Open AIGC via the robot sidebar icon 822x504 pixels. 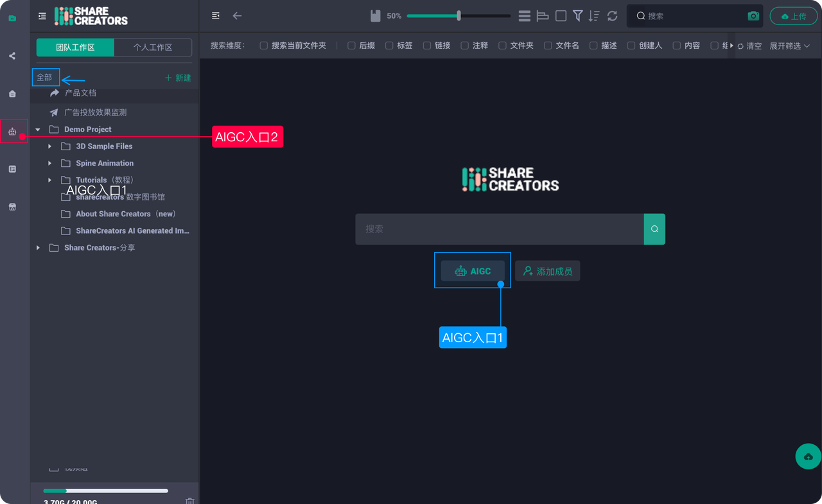(12, 132)
